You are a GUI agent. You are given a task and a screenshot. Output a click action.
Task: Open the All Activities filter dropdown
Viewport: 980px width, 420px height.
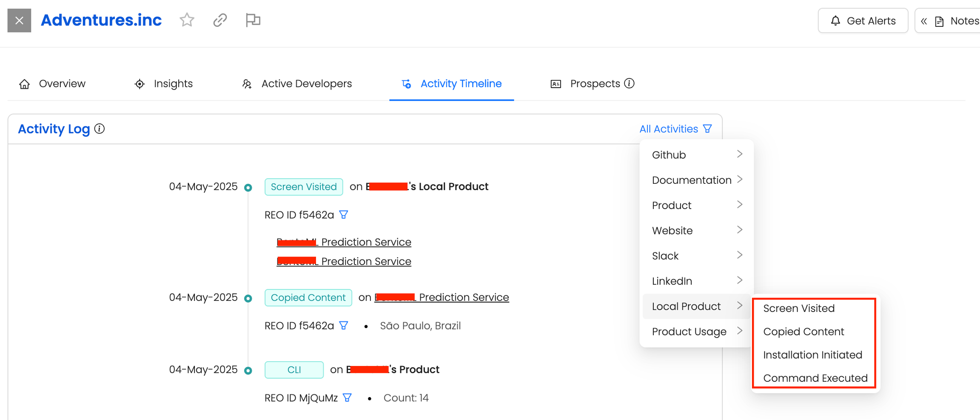(675, 129)
